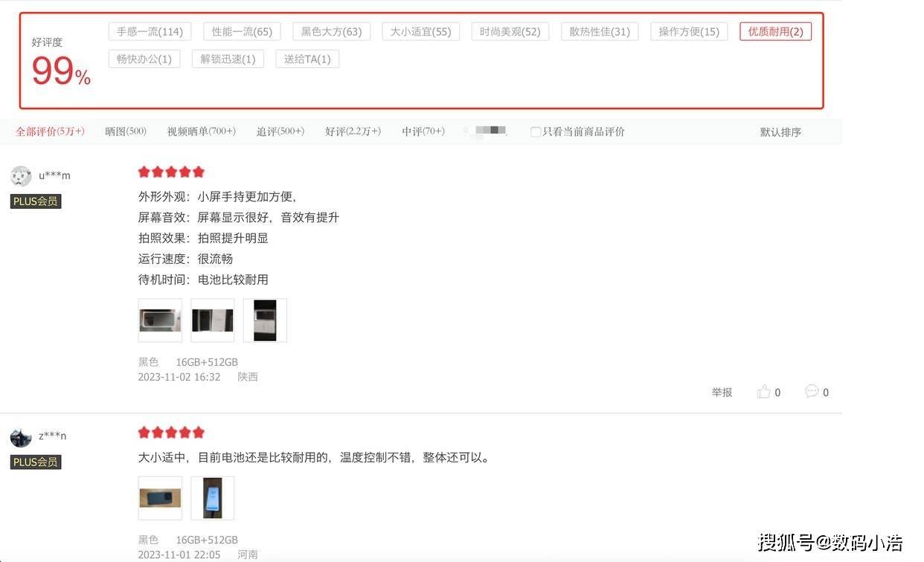The height and width of the screenshot is (562, 924).
Task: Click the line 拍照效果：拍照提升明显
Action: tap(203, 238)
